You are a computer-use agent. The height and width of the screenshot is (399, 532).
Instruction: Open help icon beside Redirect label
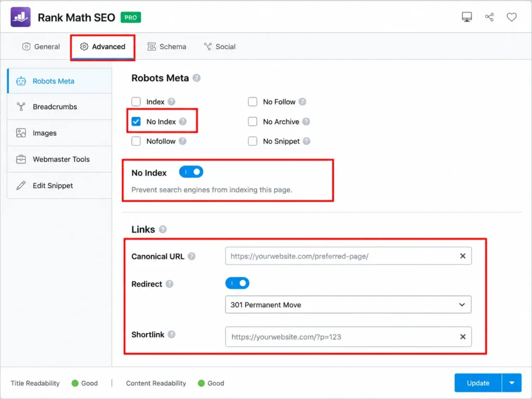(169, 284)
